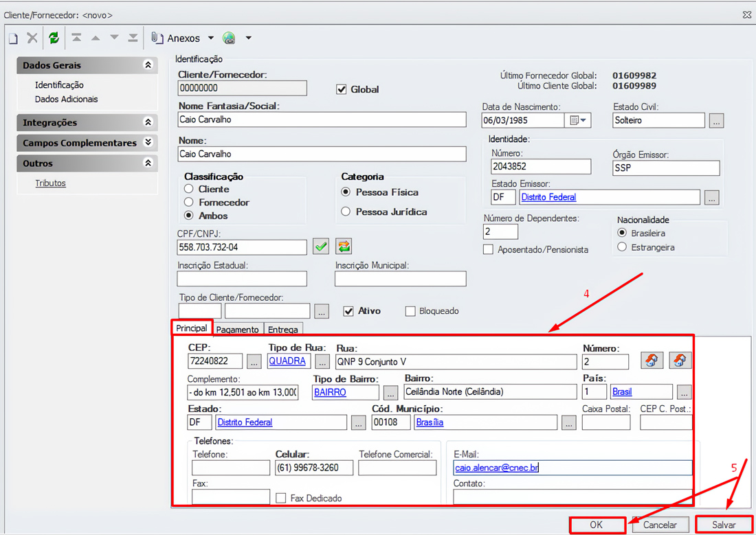Select the Pessoa Jurídica radio button
Viewport: 756px width, 535px height.
(x=346, y=212)
